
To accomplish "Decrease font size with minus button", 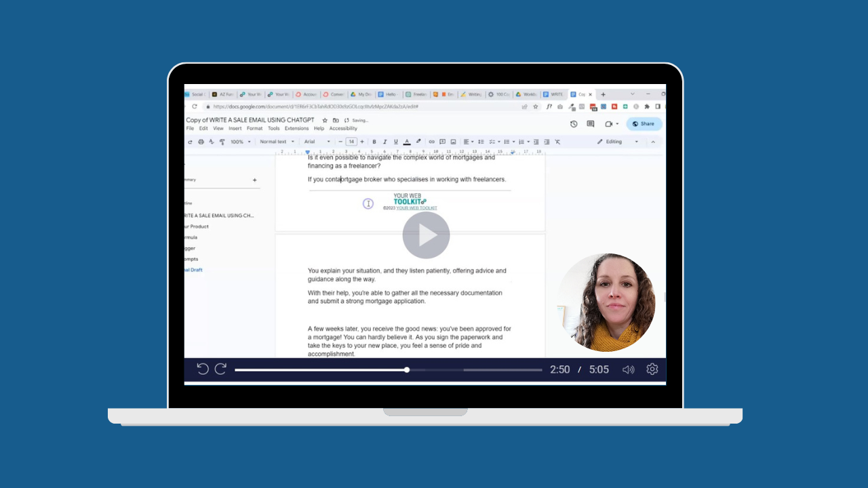I will tap(340, 142).
